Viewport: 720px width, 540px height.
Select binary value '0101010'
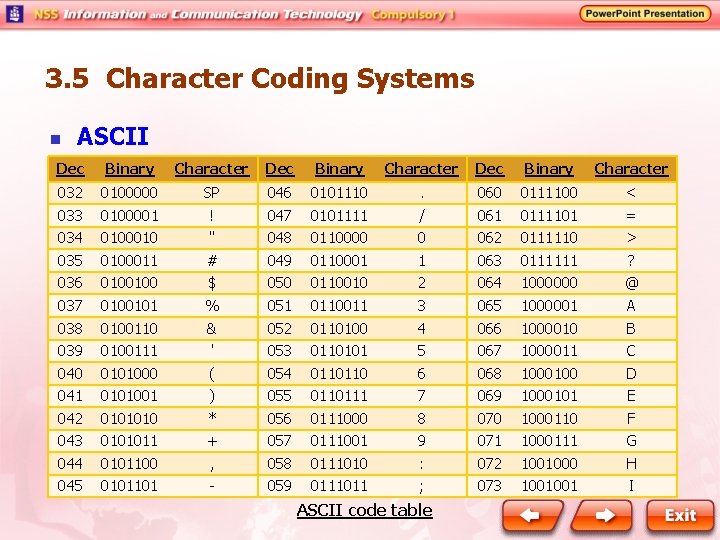coord(129,419)
